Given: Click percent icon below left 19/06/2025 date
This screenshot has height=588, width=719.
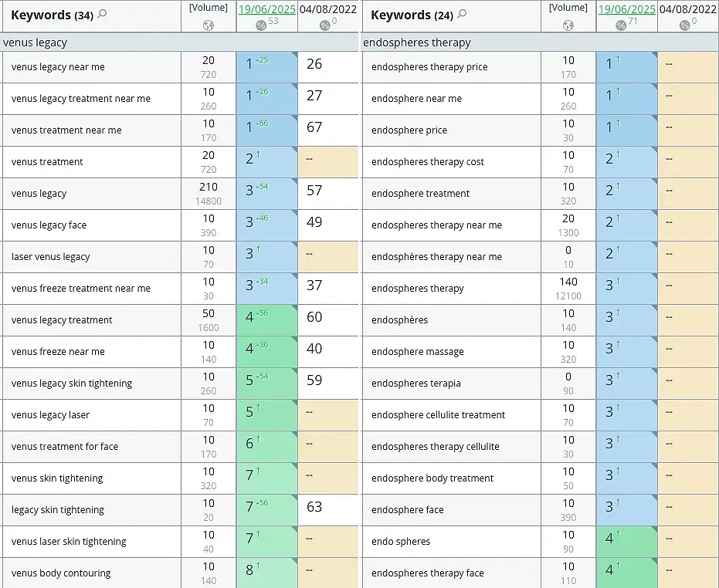Looking at the screenshot, I should coord(261,25).
